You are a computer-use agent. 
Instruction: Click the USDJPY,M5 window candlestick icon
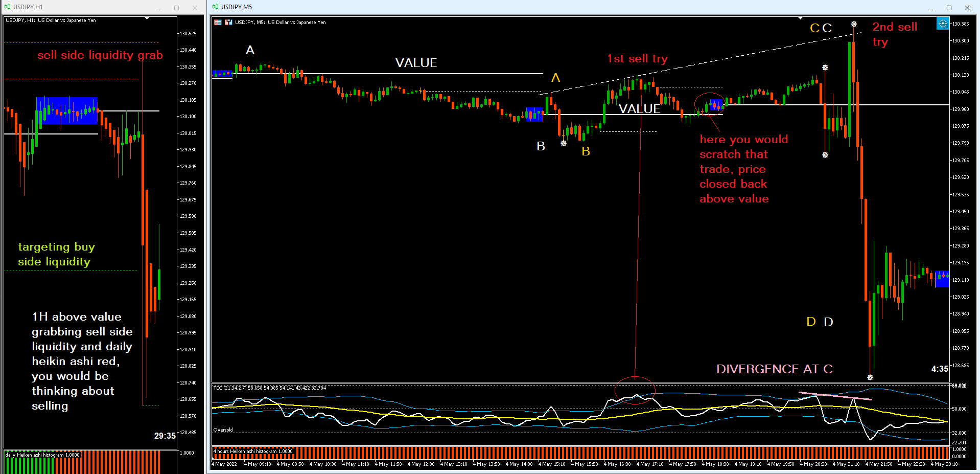coord(215,7)
